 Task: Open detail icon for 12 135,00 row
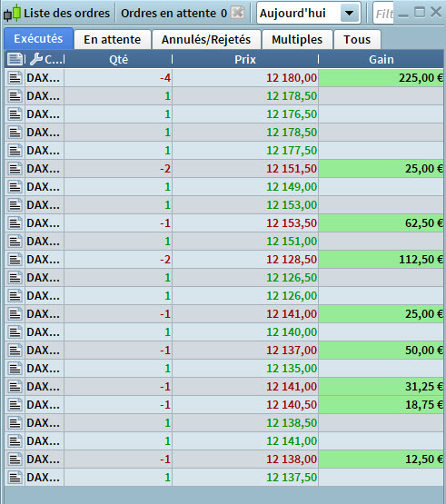coord(15,369)
